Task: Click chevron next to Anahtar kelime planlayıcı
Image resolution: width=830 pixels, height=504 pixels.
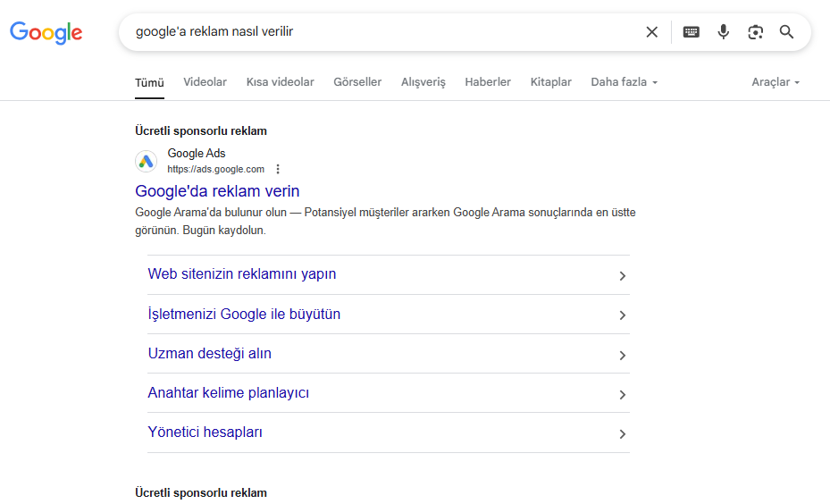Action: pyautogui.click(x=623, y=395)
